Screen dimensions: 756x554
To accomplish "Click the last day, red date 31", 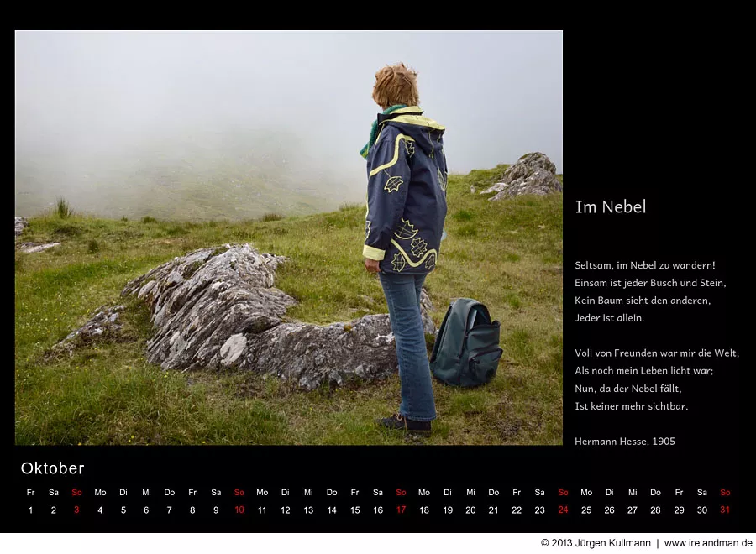I will [x=725, y=510].
